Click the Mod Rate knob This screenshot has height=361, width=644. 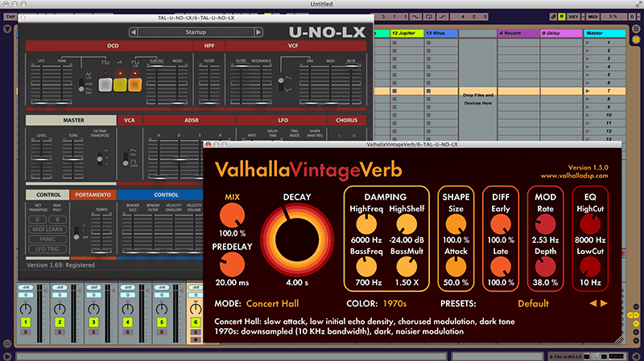tap(546, 224)
